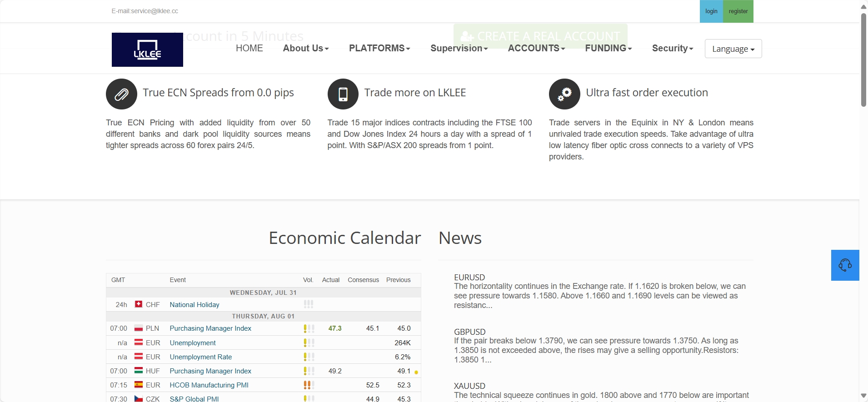Click the gears icon beside Ultra fast execution
Viewport: 868px width, 402px height.
[x=564, y=94]
